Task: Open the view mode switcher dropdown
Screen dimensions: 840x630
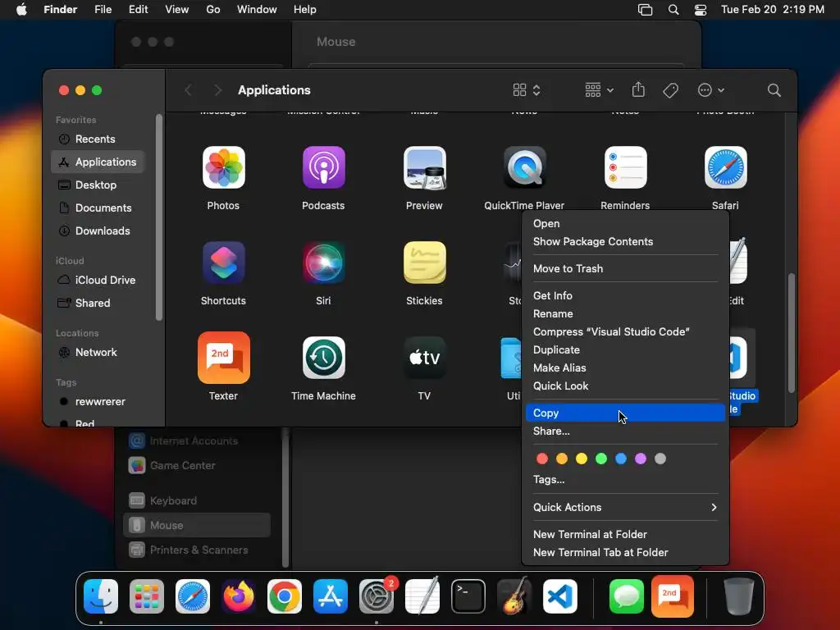Action: point(527,90)
